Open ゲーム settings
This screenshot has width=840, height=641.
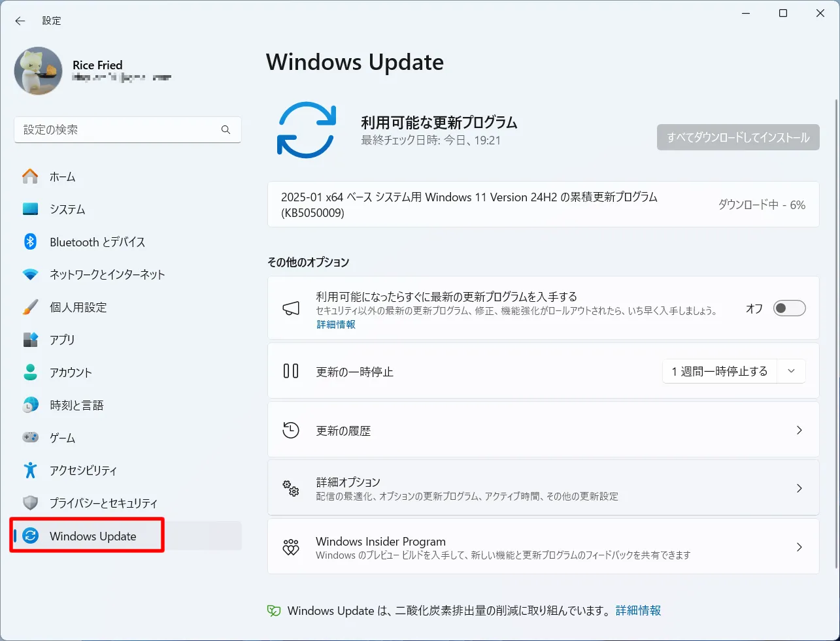127,438
